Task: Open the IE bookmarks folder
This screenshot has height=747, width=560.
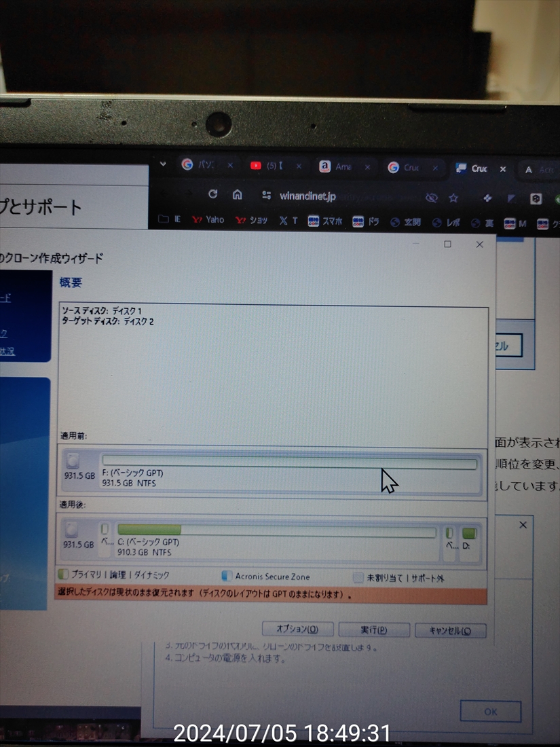Action: click(x=170, y=219)
